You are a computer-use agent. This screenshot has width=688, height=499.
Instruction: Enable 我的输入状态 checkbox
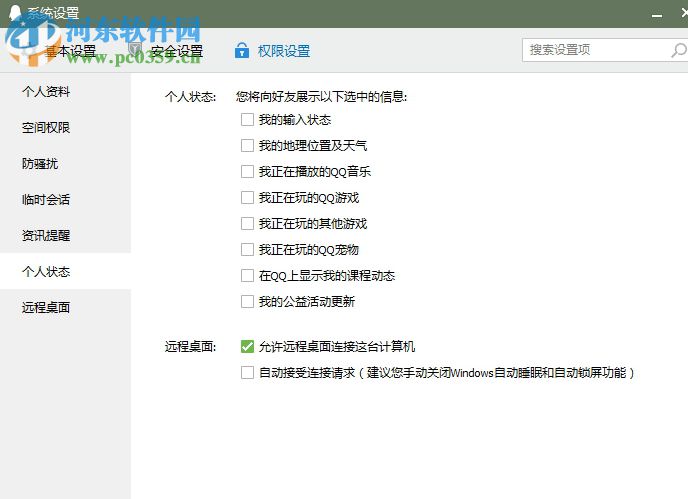[x=247, y=119]
